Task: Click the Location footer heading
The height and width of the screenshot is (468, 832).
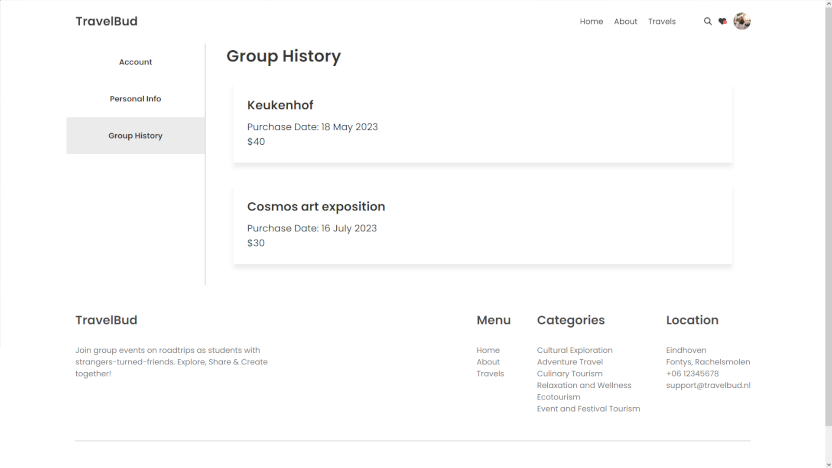Action: point(692,320)
